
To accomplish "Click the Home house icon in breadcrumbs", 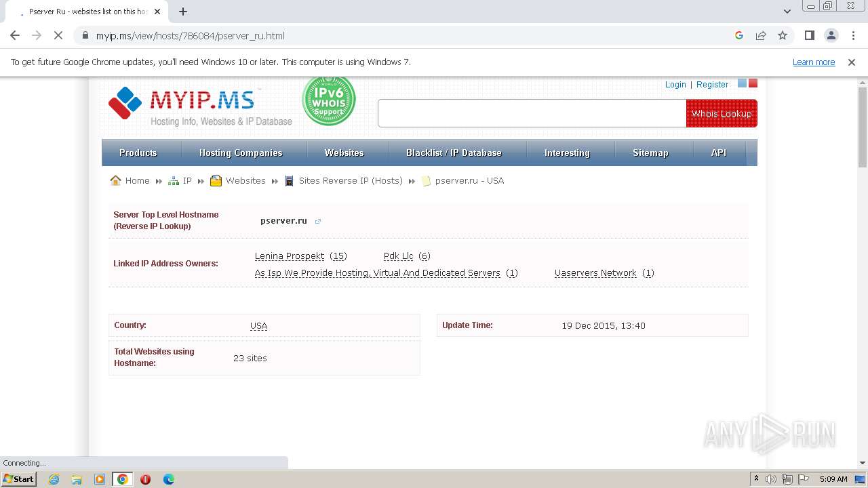I will click(x=116, y=180).
